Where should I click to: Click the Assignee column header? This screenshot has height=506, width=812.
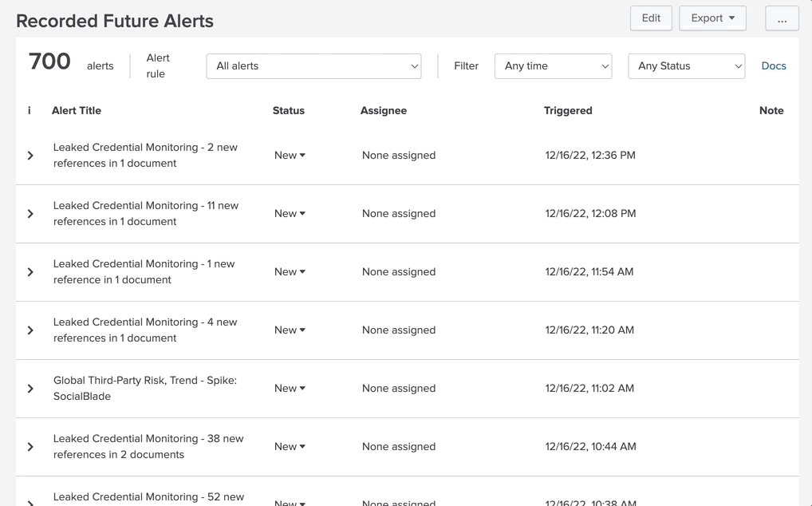point(384,111)
